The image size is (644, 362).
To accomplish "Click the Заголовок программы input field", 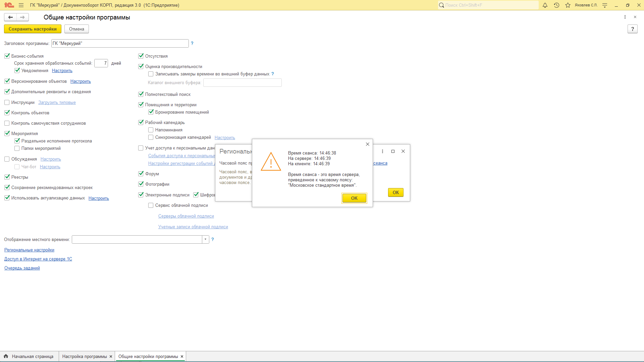I will point(120,44).
